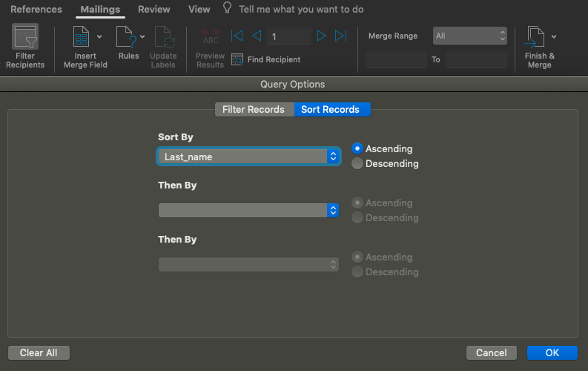Screen dimensions: 588x371
Task: Select Descending for Sort By
Action: pyautogui.click(x=358, y=163)
